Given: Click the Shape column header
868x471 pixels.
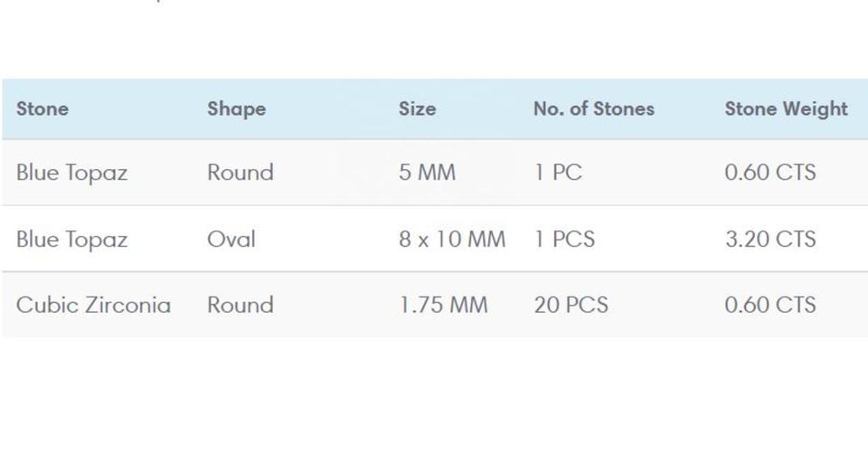Looking at the screenshot, I should [236, 108].
